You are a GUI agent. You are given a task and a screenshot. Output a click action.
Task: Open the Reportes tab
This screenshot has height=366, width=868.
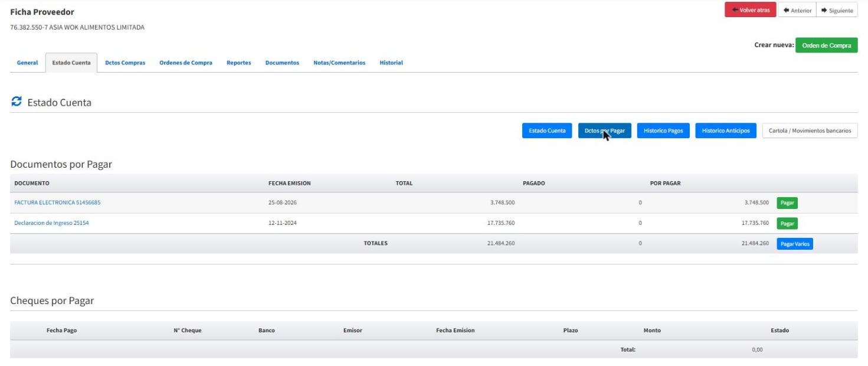(238, 63)
